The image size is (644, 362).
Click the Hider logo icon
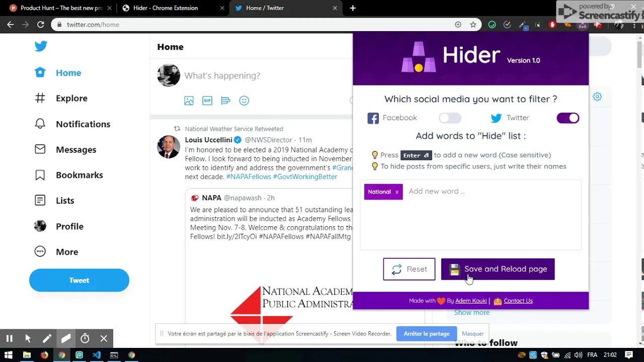(419, 57)
